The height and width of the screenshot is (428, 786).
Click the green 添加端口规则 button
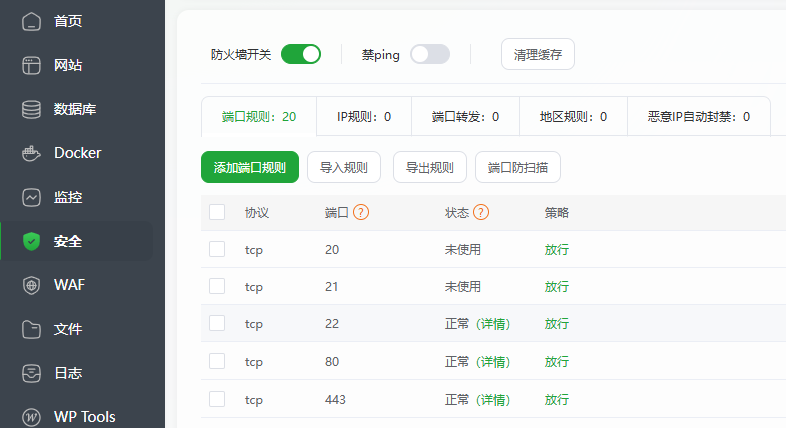[250, 167]
